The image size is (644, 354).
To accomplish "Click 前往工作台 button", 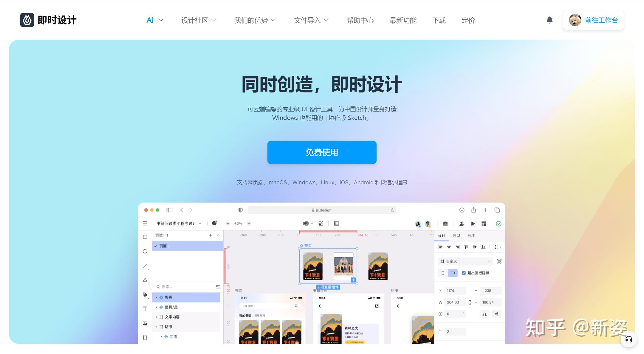I will (x=593, y=20).
